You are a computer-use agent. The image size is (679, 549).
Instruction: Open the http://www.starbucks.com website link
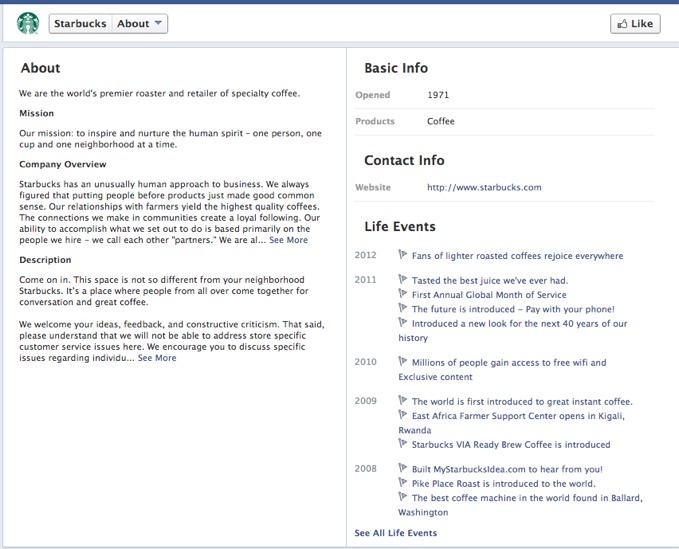(484, 187)
